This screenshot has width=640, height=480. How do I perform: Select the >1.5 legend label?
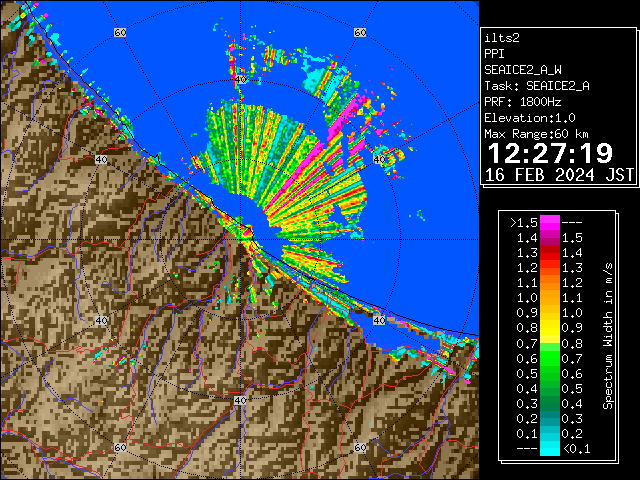[x=524, y=223]
